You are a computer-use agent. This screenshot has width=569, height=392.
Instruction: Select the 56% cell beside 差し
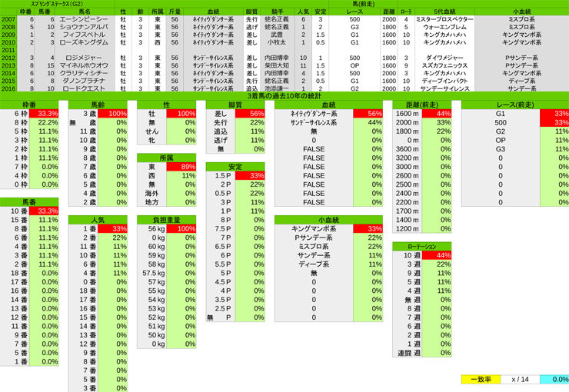[250, 114]
